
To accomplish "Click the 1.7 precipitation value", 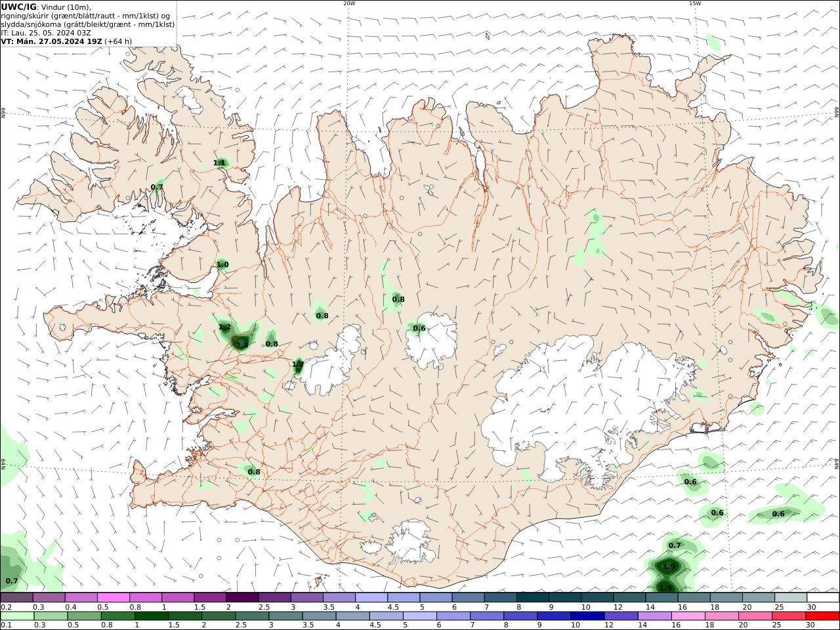I will 298,364.
